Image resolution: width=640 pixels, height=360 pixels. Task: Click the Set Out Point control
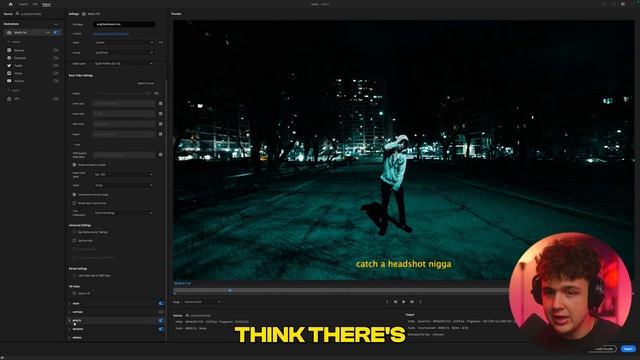pyautogui.click(x=420, y=302)
